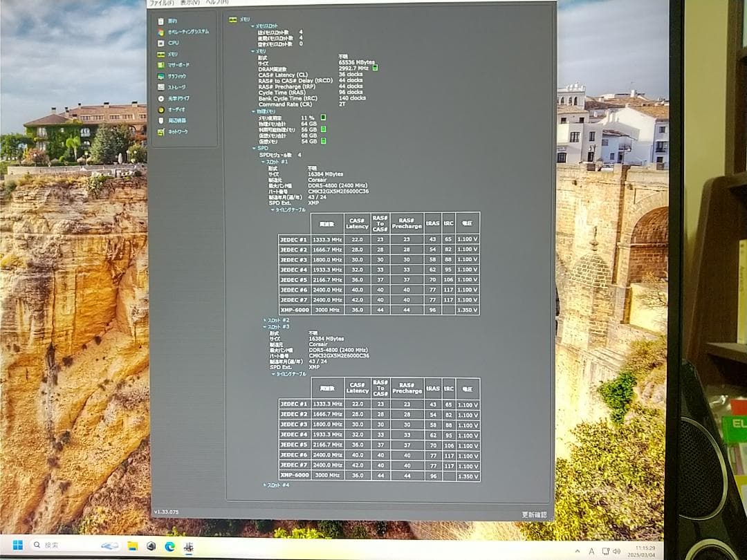This screenshot has height=560, width=747.
Task: Toggle the memory usage percent graph icon
Action: tap(322, 118)
